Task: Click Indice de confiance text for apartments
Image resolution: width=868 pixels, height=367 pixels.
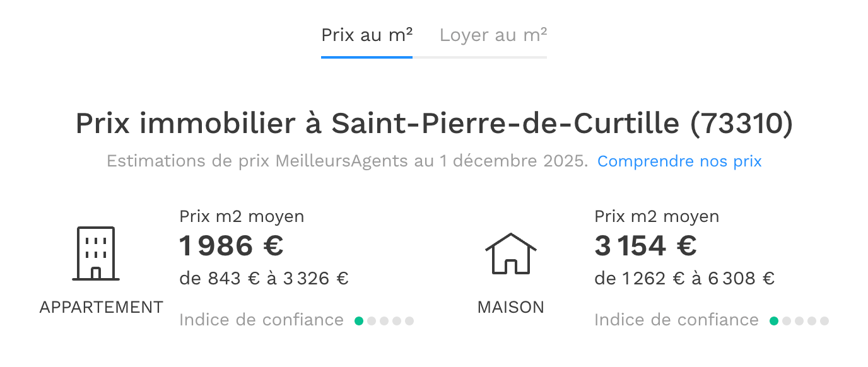Action: [x=261, y=320]
